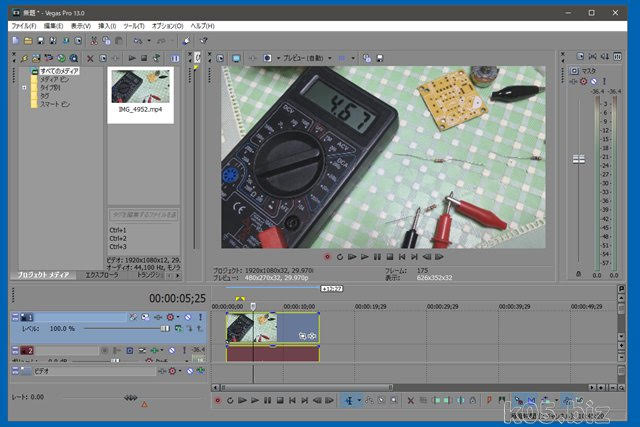Switch to the エクスプローラ tab
Image resolution: width=640 pixels, height=427 pixels.
pos(102,275)
